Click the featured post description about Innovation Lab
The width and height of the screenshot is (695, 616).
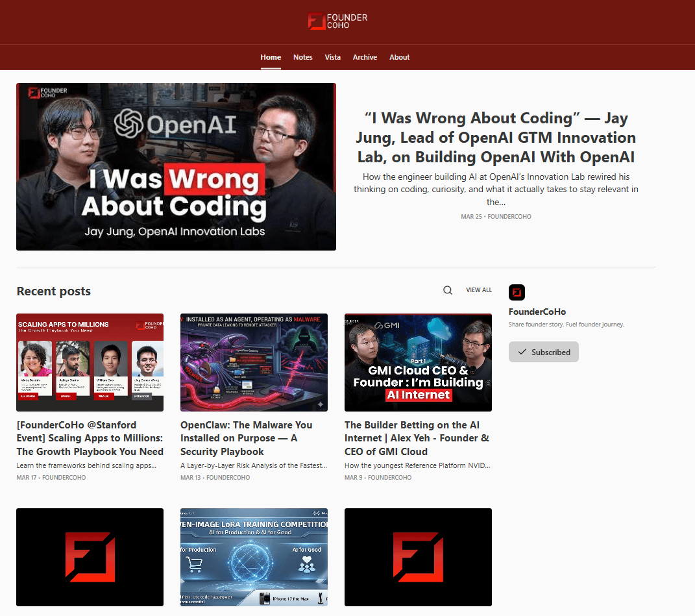point(496,190)
